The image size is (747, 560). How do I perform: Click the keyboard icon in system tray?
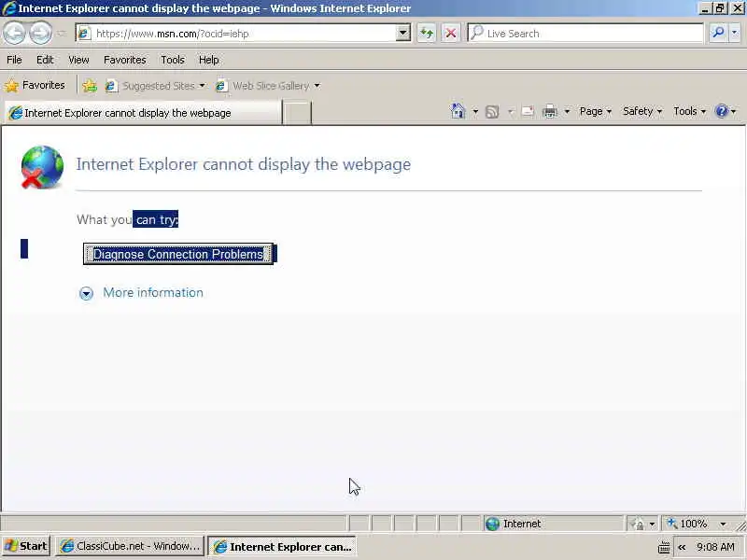click(x=664, y=547)
